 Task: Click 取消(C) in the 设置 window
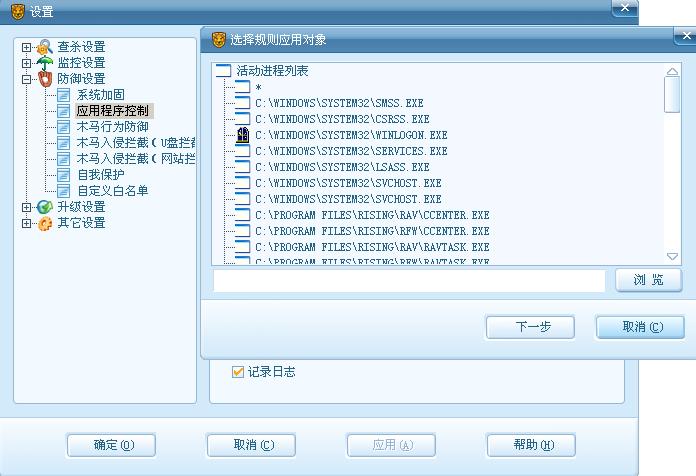251,445
